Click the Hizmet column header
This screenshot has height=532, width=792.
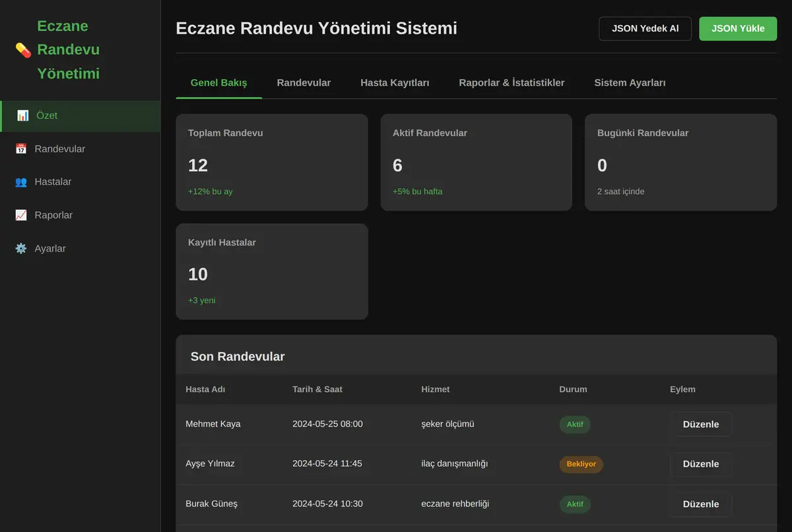pyautogui.click(x=435, y=389)
